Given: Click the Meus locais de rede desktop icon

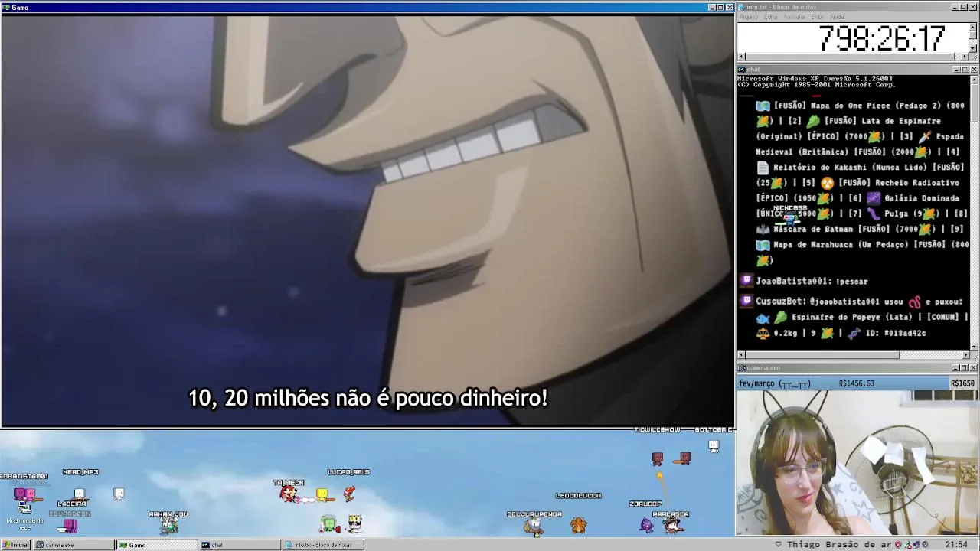Looking at the screenshot, I should [24, 514].
